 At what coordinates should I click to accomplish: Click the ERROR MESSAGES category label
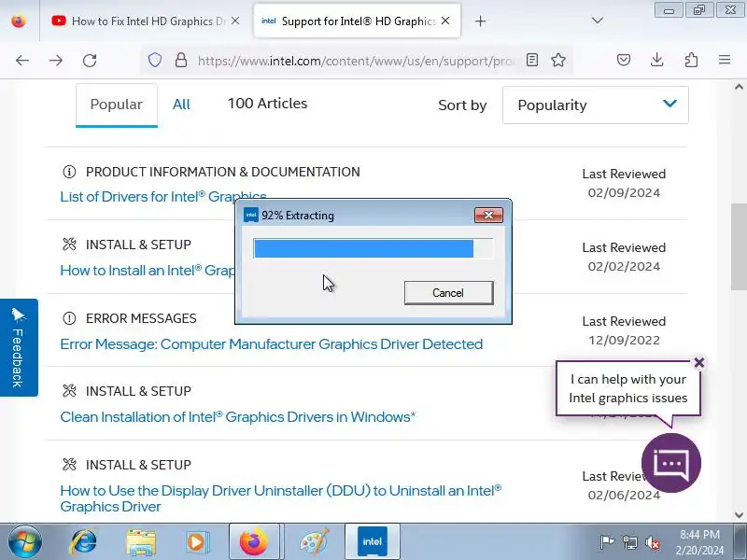pyautogui.click(x=141, y=318)
